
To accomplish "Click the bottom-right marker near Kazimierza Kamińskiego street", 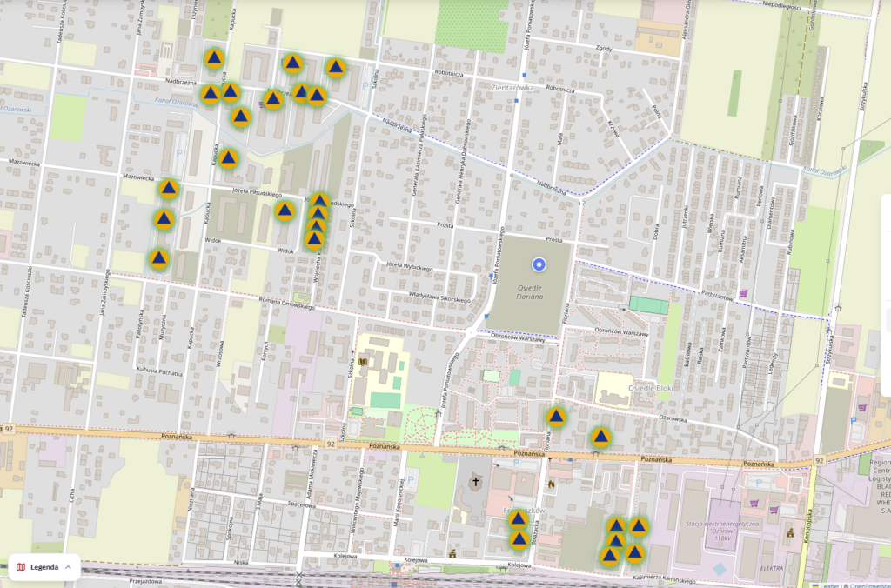I will (x=635, y=552).
